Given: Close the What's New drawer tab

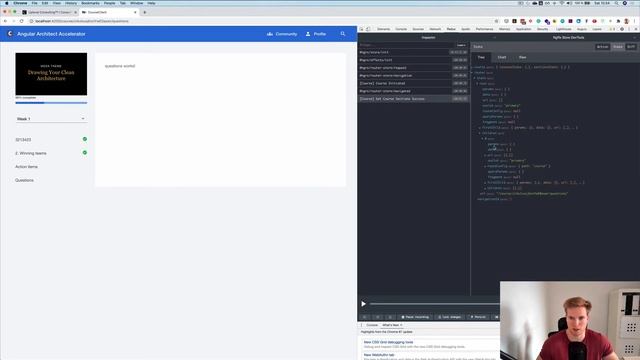Looking at the screenshot, I should click(x=401, y=325).
